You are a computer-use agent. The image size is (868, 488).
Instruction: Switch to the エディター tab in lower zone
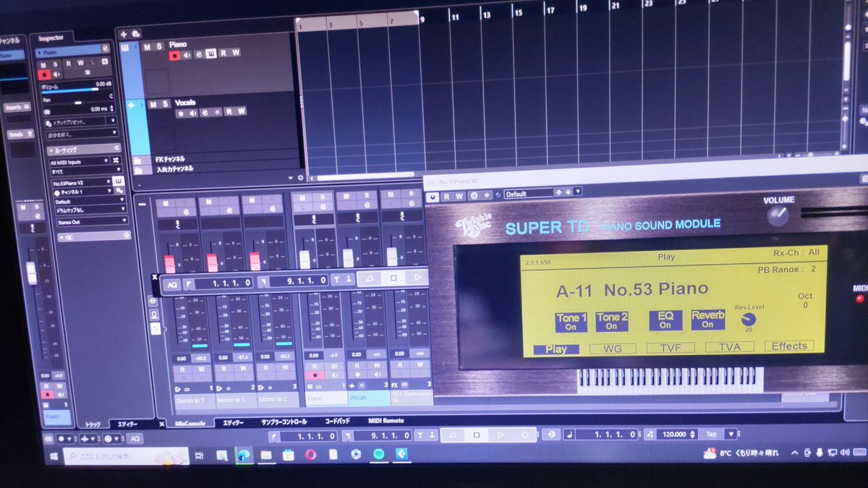234,422
